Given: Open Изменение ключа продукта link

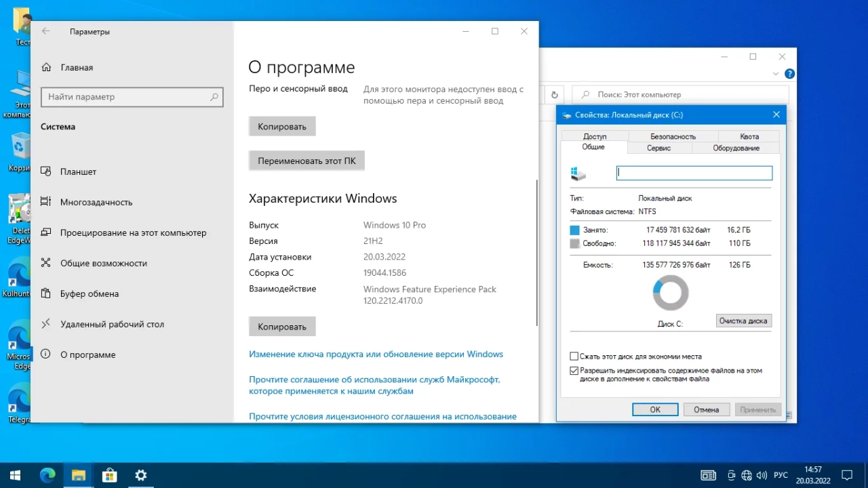Looking at the screenshot, I should click(x=376, y=354).
